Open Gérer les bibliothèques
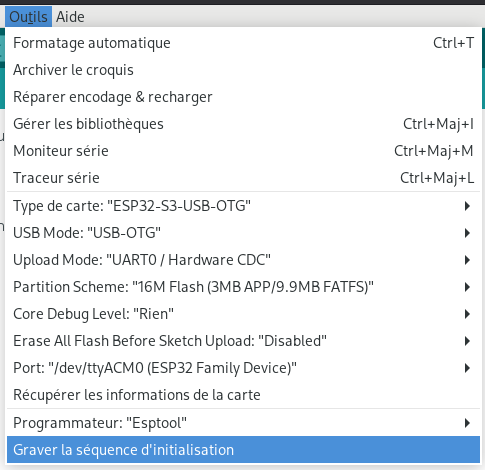Screen dimensions: 485x470 click(x=243, y=124)
